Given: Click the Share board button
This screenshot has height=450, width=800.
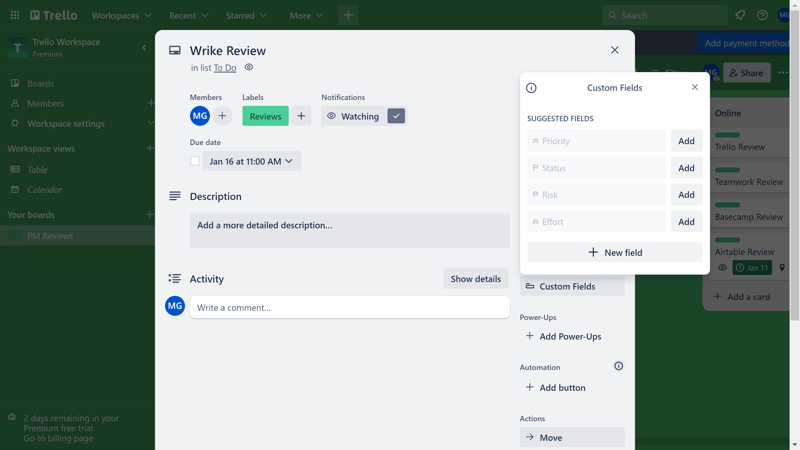Looking at the screenshot, I should pos(746,72).
